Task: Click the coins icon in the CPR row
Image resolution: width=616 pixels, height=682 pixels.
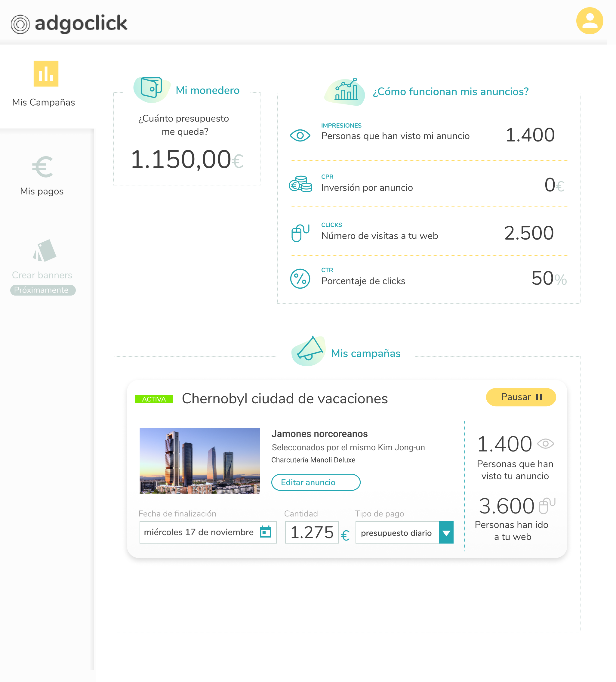Action: pyautogui.click(x=300, y=184)
